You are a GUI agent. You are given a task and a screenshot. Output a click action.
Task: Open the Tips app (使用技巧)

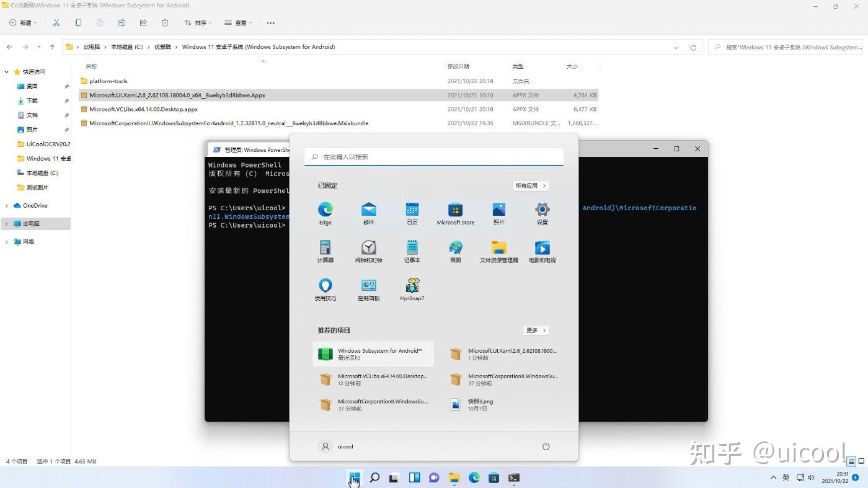pos(325,289)
